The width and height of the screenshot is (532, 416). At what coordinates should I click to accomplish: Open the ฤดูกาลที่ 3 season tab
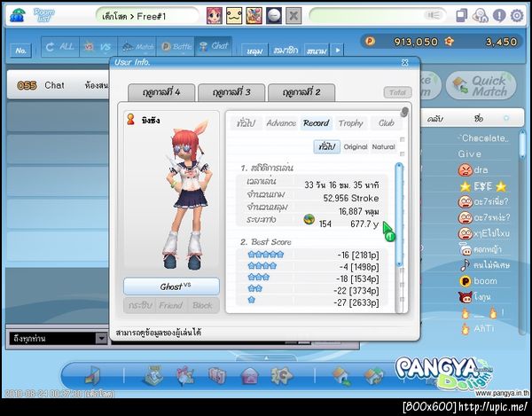[x=231, y=92]
